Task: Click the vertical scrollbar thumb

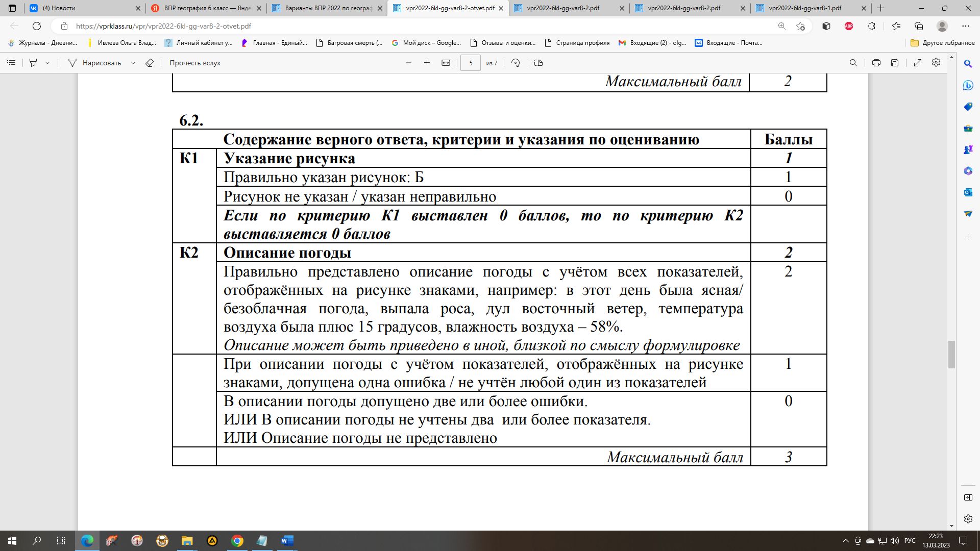Action: (951, 354)
